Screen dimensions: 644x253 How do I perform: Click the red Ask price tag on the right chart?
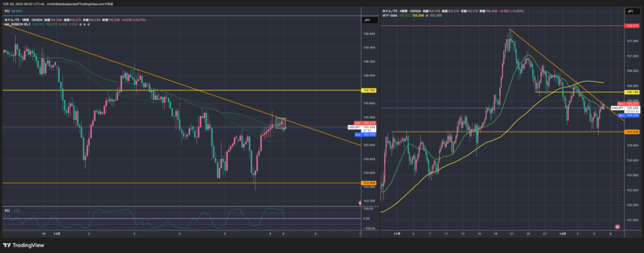[620, 104]
